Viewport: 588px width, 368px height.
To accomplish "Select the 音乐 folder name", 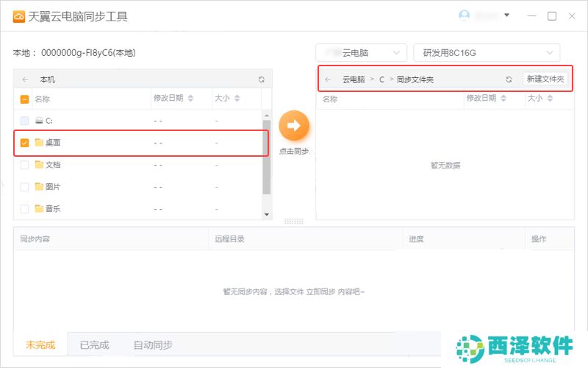I will 53,208.
